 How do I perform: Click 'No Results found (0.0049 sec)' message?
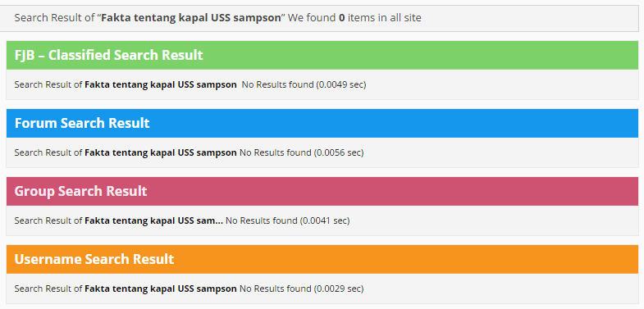click(x=304, y=84)
